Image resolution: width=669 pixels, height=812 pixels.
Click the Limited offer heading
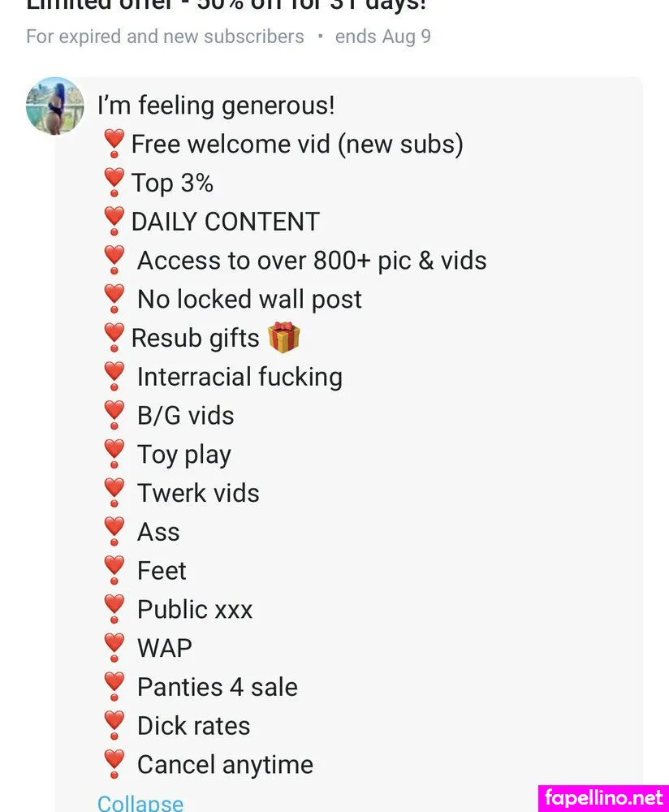(227, 5)
